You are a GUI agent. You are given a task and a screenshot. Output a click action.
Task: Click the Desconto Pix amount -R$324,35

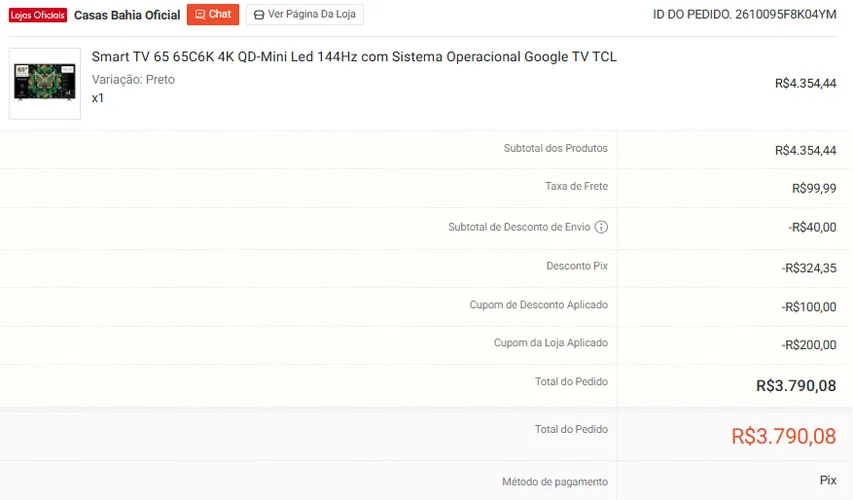click(809, 268)
